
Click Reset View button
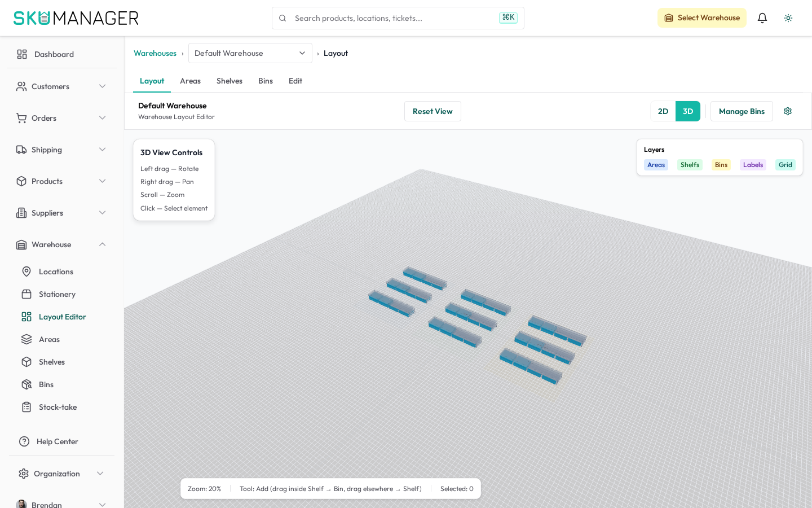point(433,111)
